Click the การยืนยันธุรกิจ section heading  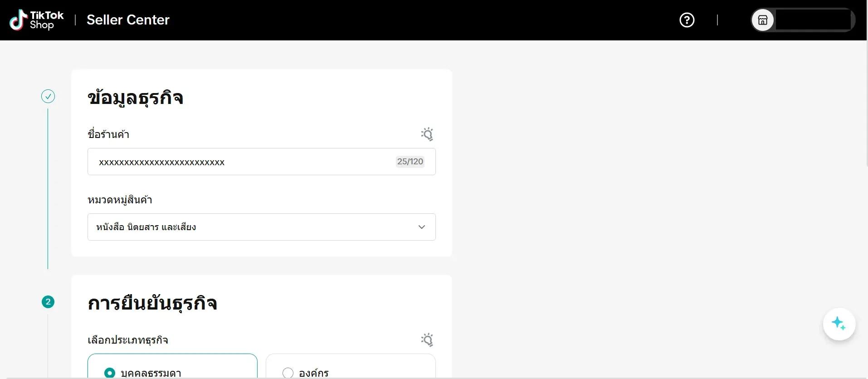[x=152, y=303]
